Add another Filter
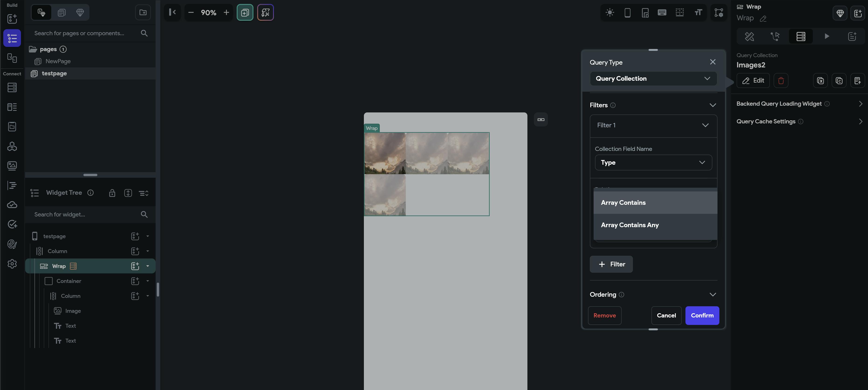The image size is (868, 390). (611, 264)
